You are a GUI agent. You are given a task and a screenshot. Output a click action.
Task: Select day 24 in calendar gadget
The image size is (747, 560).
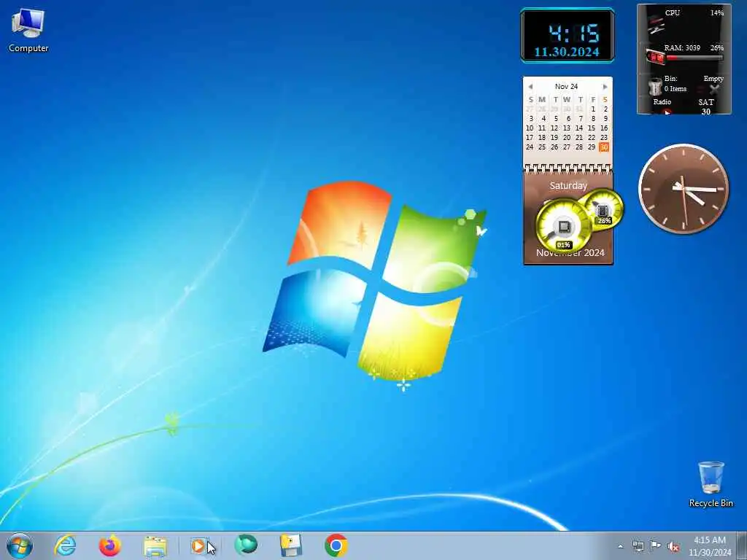pyautogui.click(x=530, y=147)
